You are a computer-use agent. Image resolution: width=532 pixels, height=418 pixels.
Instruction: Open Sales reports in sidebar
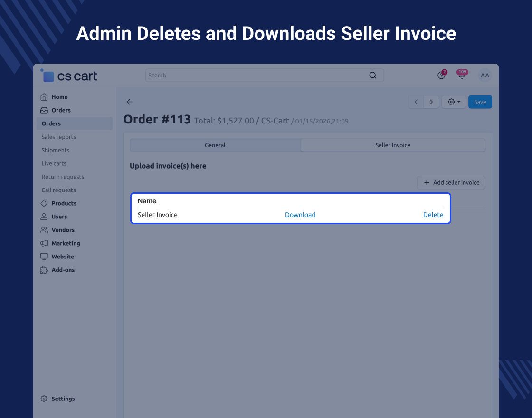point(58,137)
